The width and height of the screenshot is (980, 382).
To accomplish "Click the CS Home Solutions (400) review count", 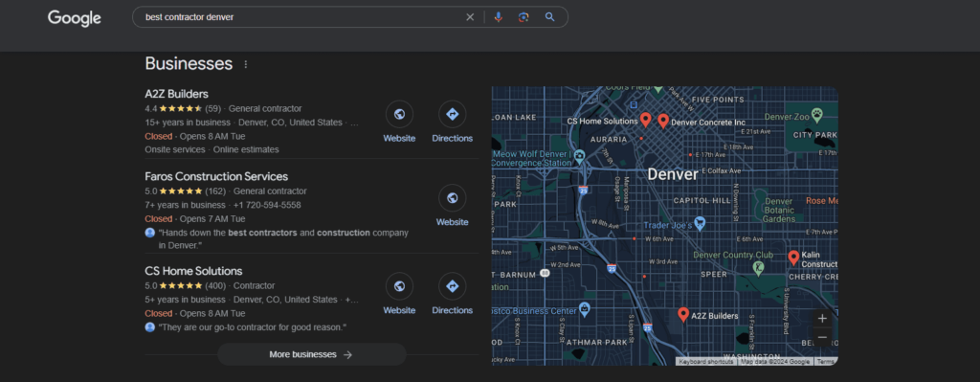I will coord(215,285).
